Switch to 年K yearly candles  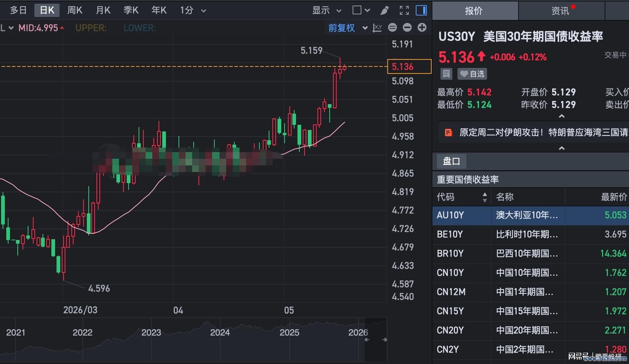(159, 10)
